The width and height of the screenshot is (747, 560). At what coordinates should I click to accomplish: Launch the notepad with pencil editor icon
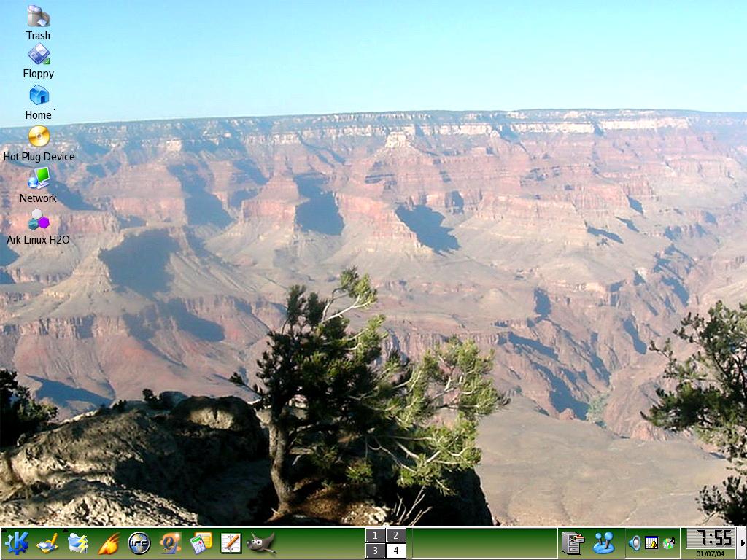pos(231,543)
